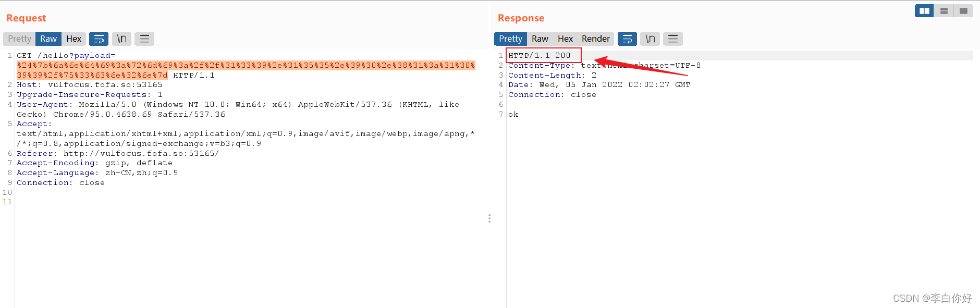Open the Render tab in Response panel
The width and height of the screenshot is (980, 308).
coord(596,39)
